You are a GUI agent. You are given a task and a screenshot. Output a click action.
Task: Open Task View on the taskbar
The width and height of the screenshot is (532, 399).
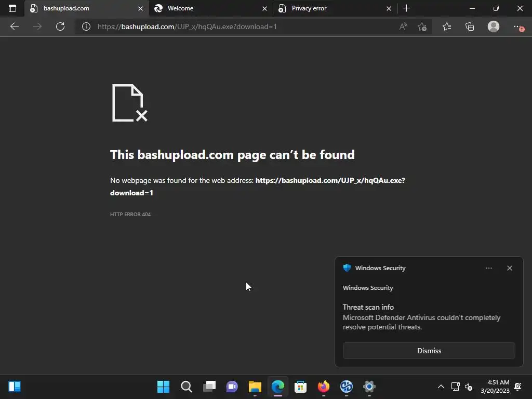pos(209,387)
